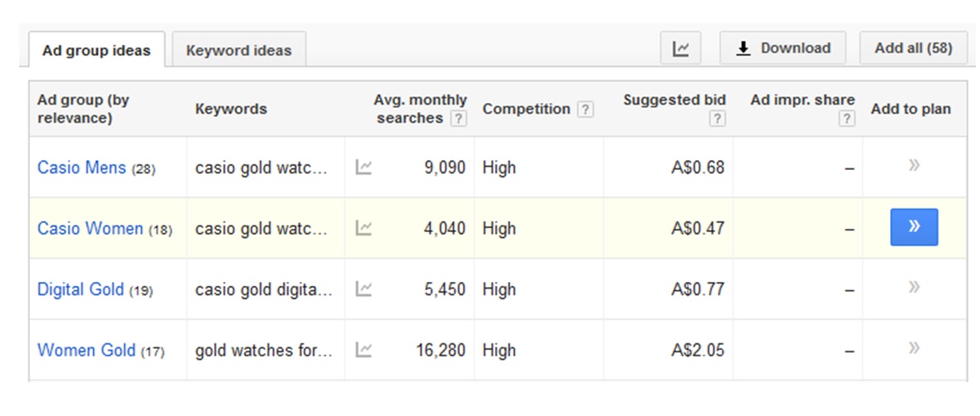Add Casio Mens group to plan

pyautogui.click(x=914, y=166)
